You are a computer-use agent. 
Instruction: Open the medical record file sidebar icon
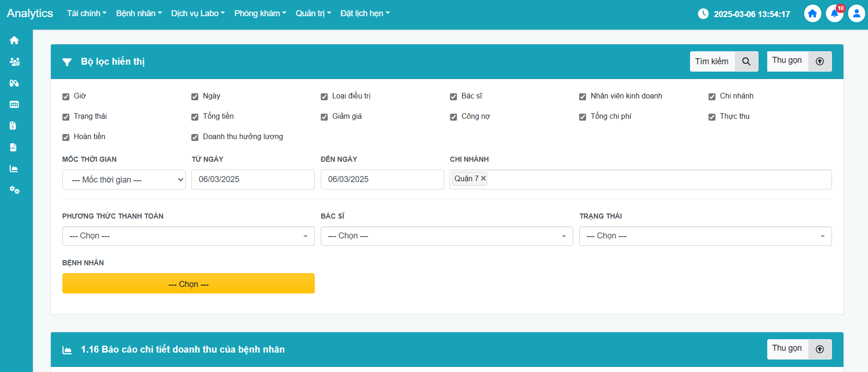pyautogui.click(x=13, y=147)
